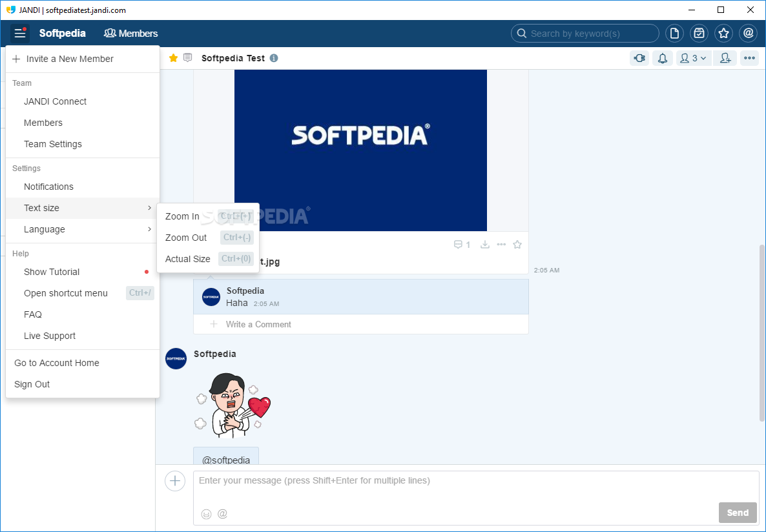The width and height of the screenshot is (766, 532).
Task: Open the files list icon
Action: pos(675,33)
